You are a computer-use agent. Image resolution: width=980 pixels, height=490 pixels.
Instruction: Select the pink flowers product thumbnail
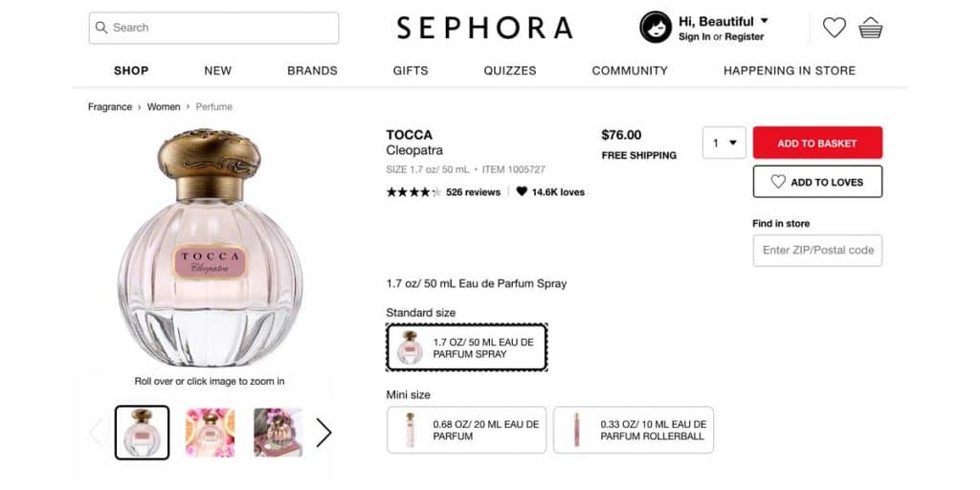tap(210, 433)
